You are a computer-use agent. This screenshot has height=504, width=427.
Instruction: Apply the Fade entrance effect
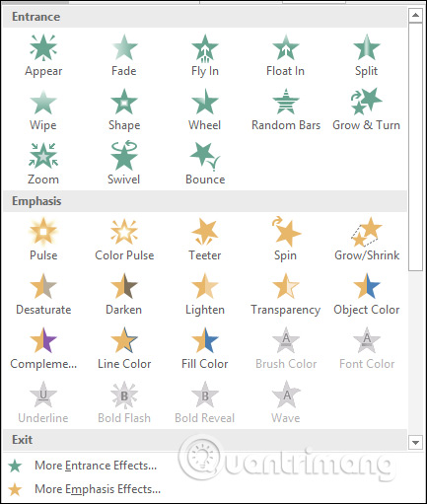click(124, 55)
